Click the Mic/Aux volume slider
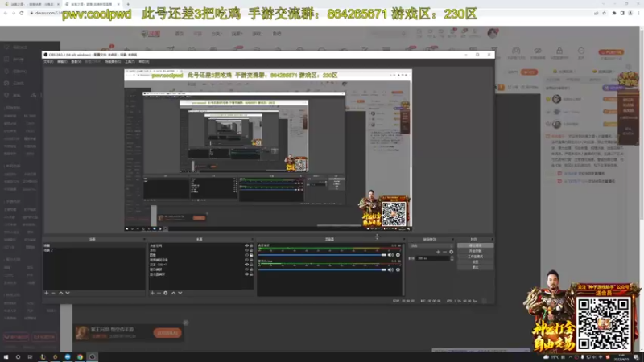Viewport: 644px width, 362px height. coord(323,269)
